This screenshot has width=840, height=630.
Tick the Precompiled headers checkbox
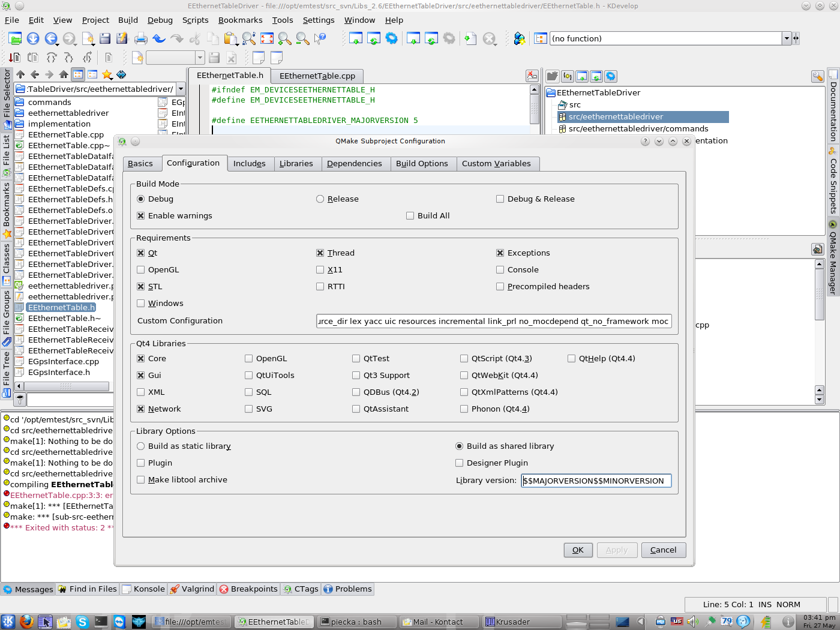point(500,287)
